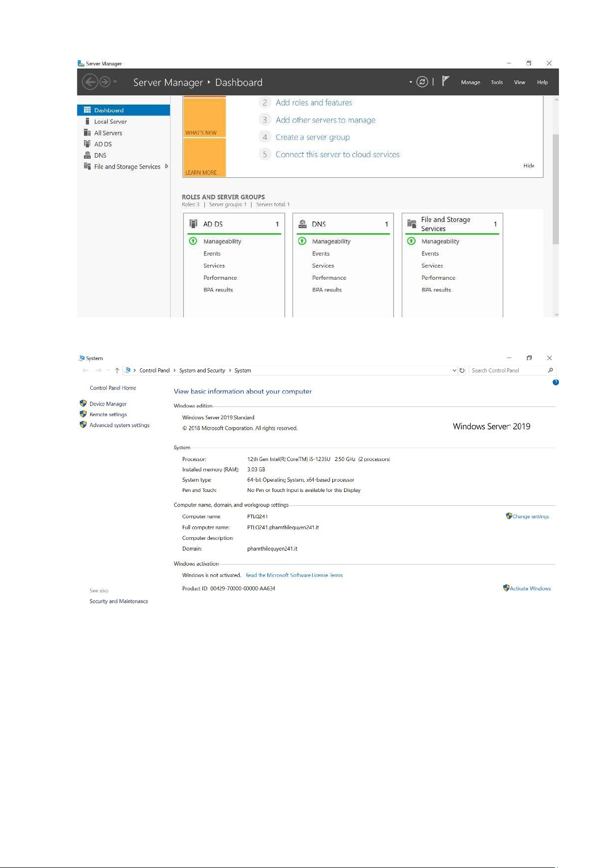Click the computer icon in address bar
Screen dimensions: 614x868
tap(128, 370)
